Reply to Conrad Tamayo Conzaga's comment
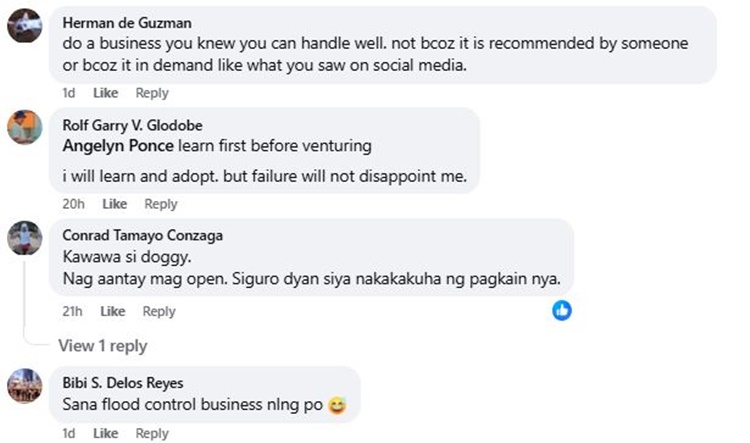The width and height of the screenshot is (750, 443). coord(159,312)
